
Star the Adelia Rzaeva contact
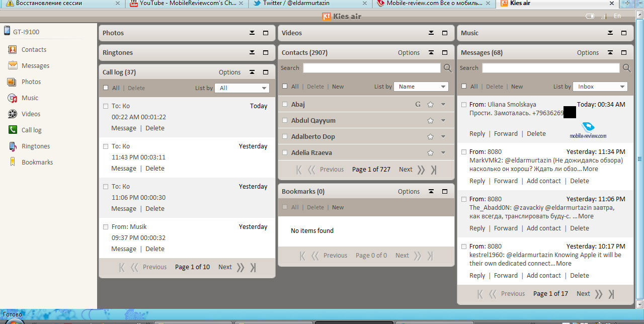pos(430,153)
